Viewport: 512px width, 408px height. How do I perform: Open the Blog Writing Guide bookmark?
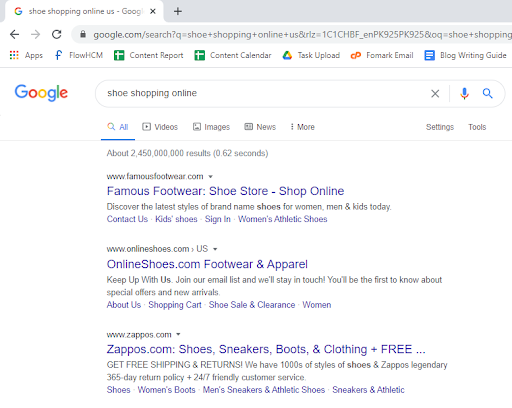465,55
